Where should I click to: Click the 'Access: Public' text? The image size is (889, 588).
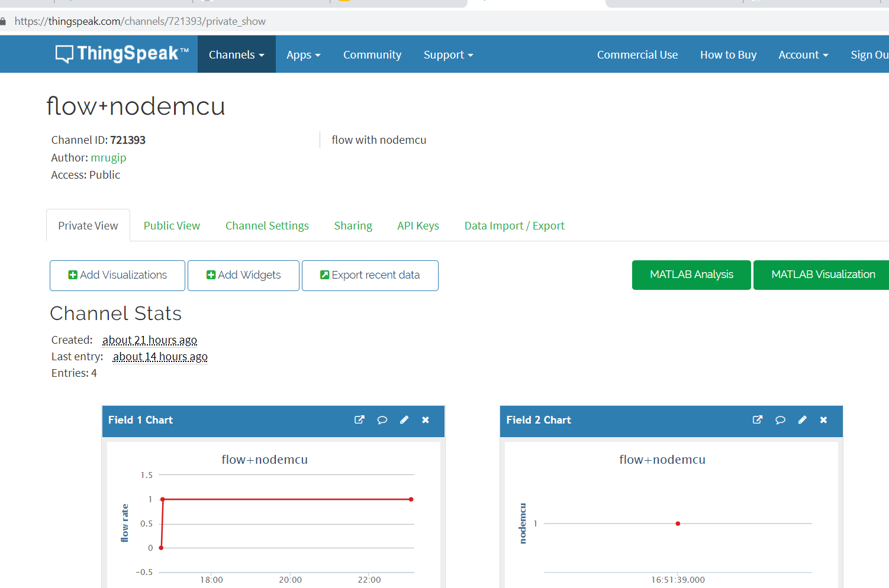(86, 175)
